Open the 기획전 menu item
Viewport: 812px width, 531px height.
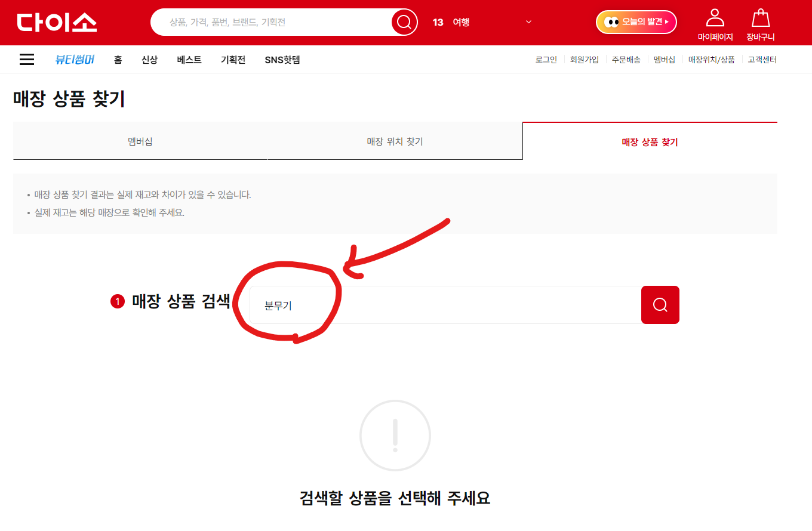(x=233, y=60)
